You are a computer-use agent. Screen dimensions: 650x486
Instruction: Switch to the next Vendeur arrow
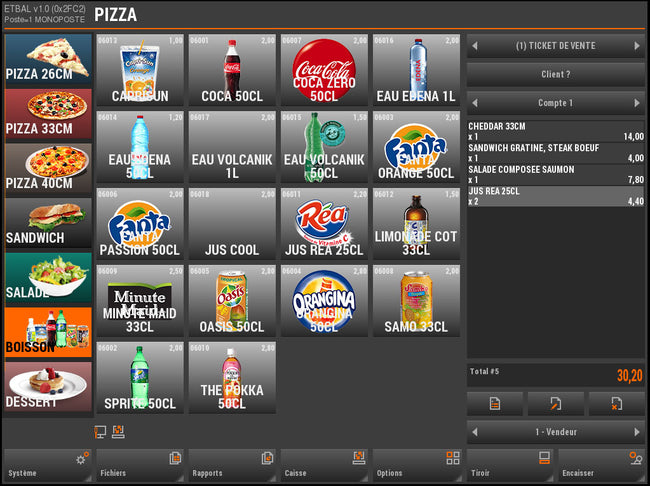pyautogui.click(x=637, y=432)
